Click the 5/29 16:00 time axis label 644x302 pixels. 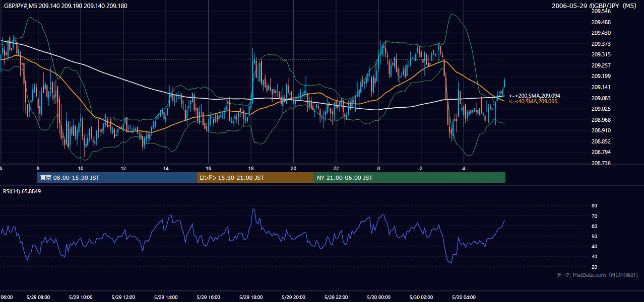coord(208,297)
